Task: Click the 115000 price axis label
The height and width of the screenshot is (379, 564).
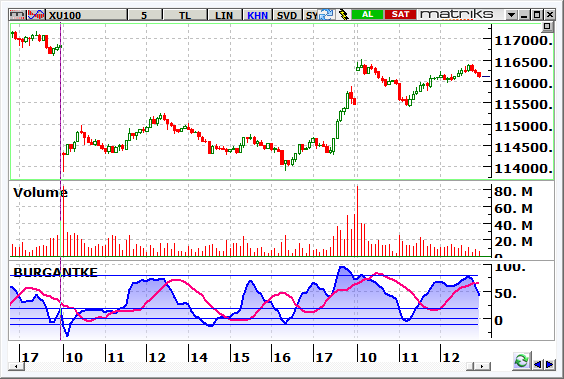Action: coord(523,127)
